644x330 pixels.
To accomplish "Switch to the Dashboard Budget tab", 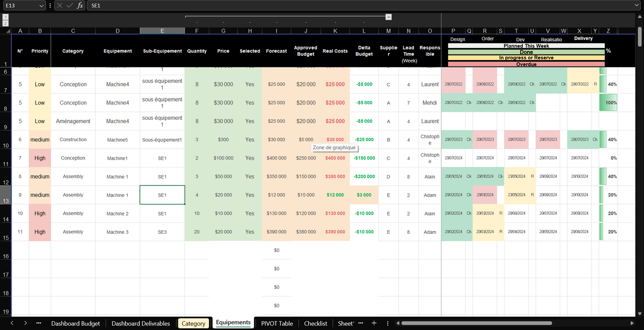I will (75, 323).
